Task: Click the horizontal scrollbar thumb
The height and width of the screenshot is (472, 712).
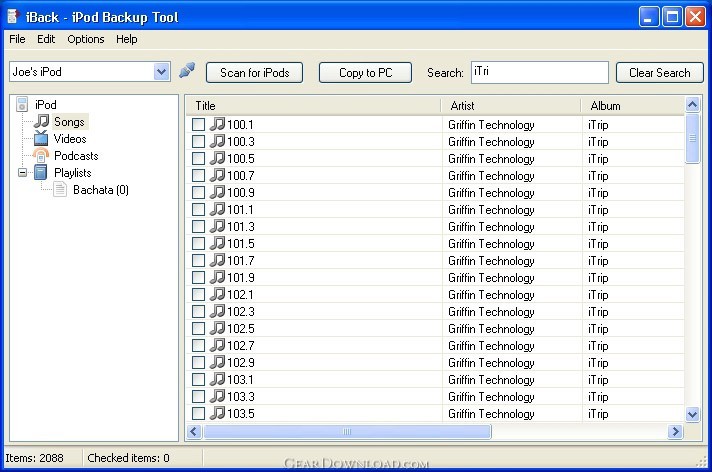Action: click(x=347, y=431)
